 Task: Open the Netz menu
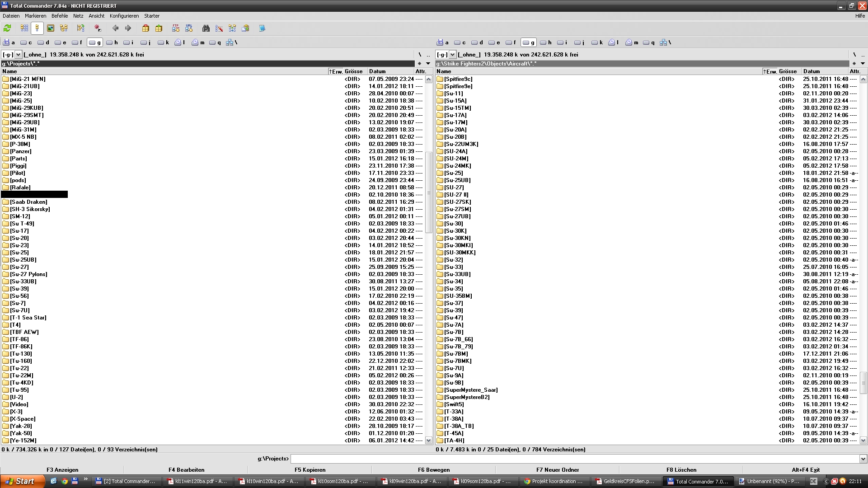[x=78, y=16]
